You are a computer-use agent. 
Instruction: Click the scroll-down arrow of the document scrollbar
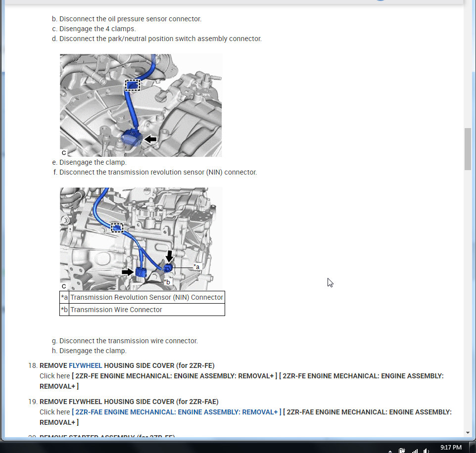click(468, 433)
